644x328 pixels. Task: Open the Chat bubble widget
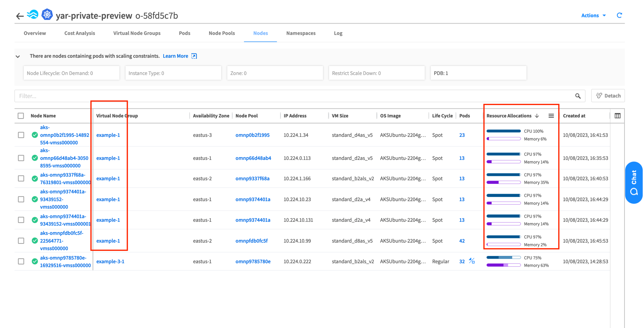click(633, 182)
